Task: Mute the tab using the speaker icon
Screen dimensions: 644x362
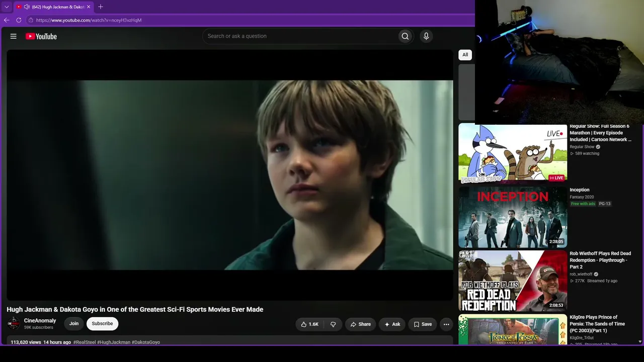Action: click(26, 7)
